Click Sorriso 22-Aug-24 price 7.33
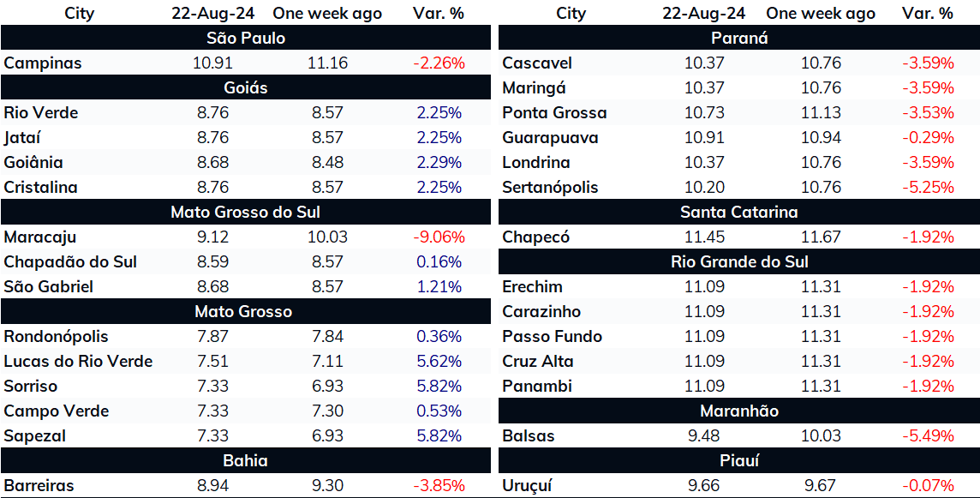The width and height of the screenshot is (980, 498). pos(212,386)
